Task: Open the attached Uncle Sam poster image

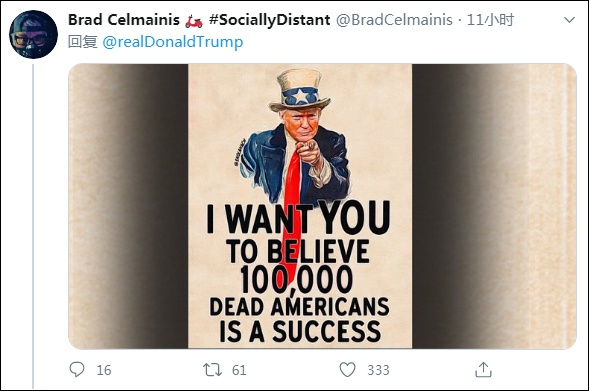Action: click(x=322, y=206)
